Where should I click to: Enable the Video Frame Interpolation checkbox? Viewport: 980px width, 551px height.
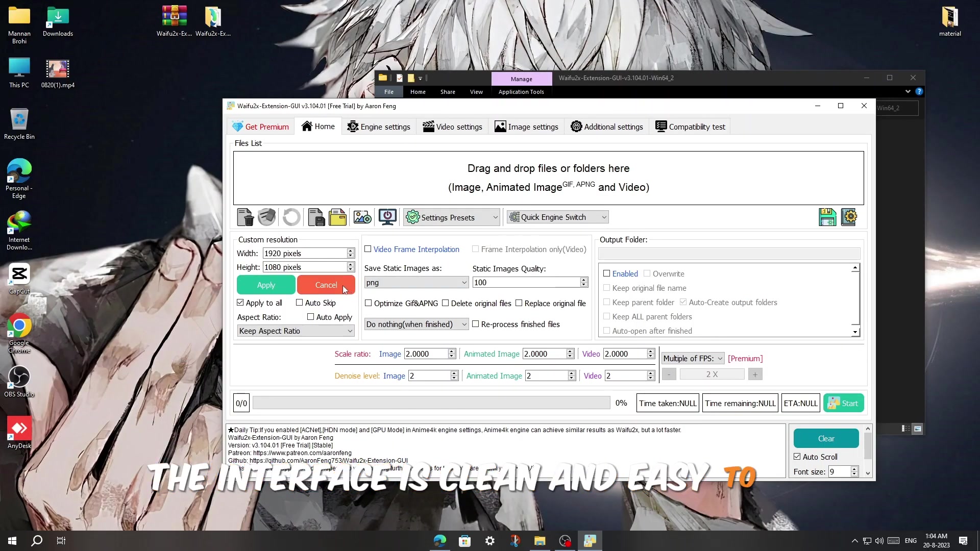click(369, 249)
